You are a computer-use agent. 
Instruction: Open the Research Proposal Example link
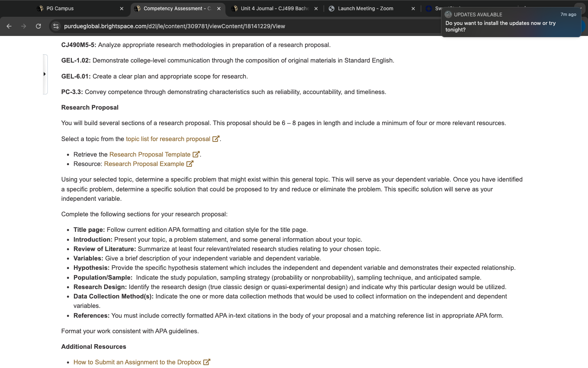click(x=144, y=164)
